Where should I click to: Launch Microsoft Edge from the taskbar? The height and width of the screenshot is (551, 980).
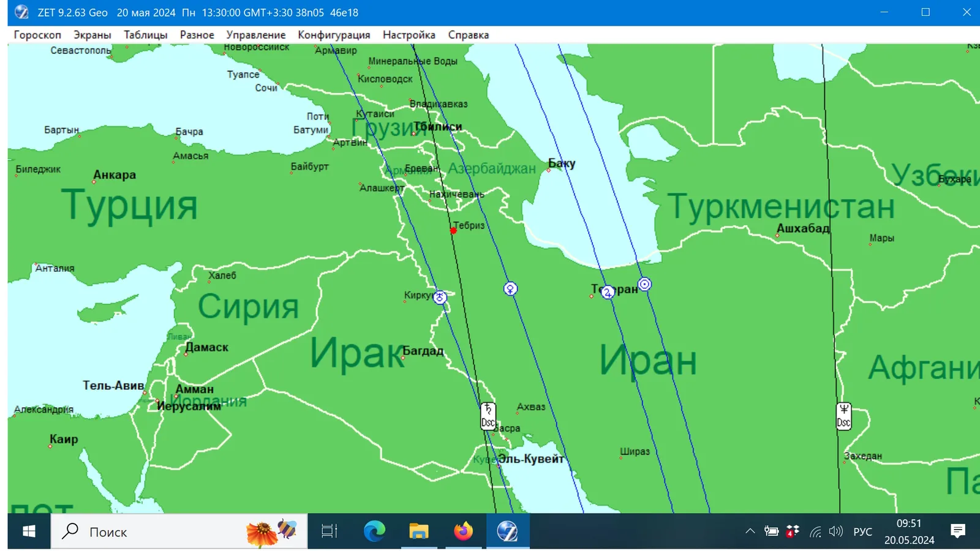click(x=374, y=531)
